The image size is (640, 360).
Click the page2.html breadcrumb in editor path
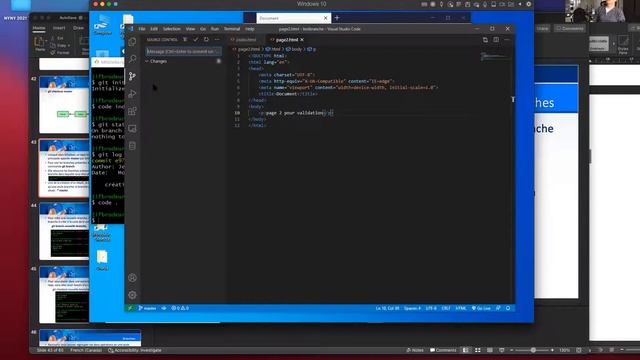point(247,49)
